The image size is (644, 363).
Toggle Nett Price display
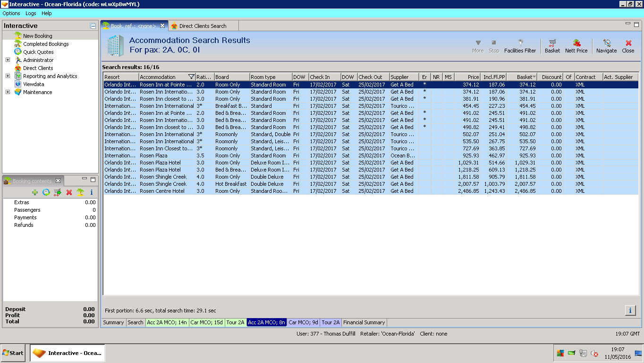[x=576, y=46]
